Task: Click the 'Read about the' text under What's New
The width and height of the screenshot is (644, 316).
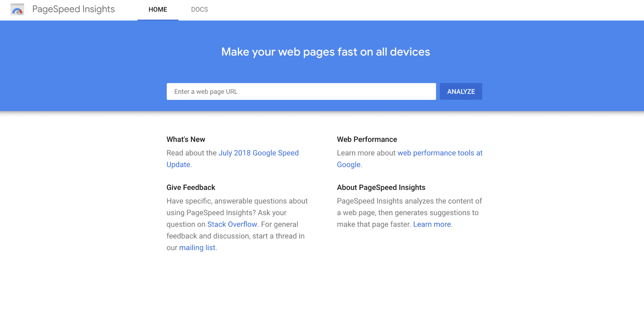Action: click(x=191, y=153)
